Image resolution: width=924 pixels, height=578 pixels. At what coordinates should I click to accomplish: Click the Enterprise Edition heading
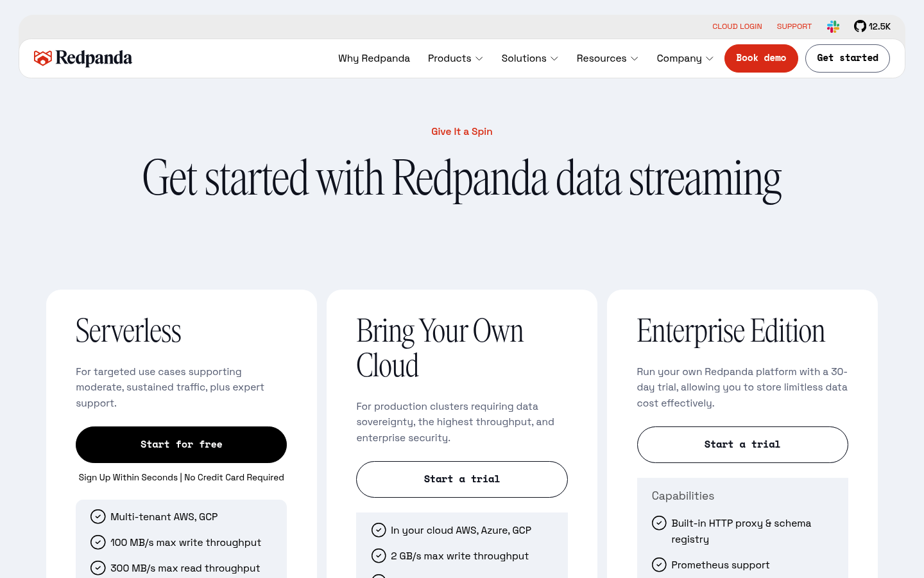[731, 331]
